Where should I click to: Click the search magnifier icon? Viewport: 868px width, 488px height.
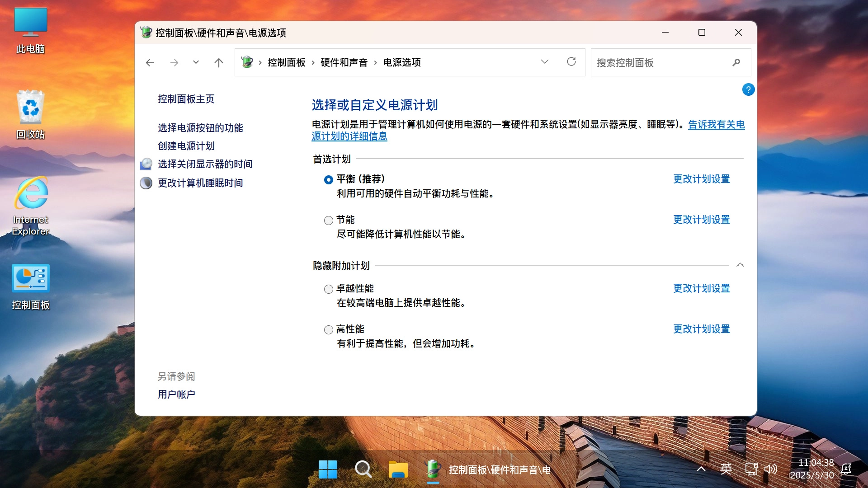[736, 63]
